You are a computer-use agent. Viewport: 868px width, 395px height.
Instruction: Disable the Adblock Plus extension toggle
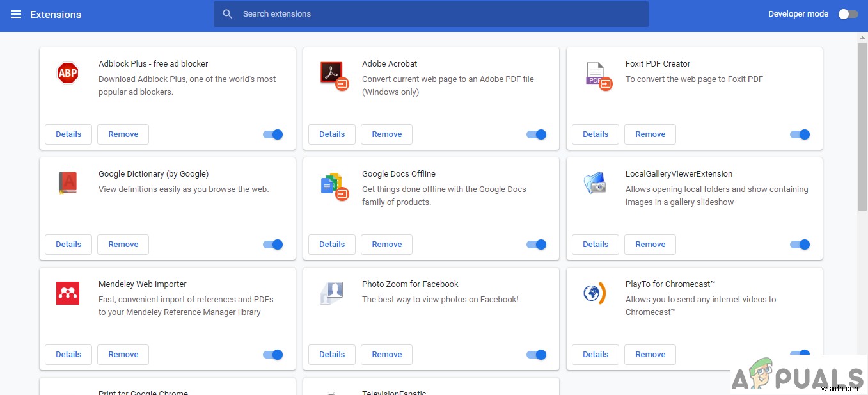273,134
